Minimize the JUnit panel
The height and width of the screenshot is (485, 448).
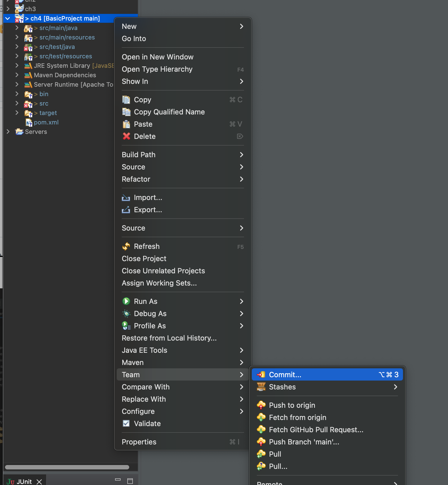pos(118,480)
